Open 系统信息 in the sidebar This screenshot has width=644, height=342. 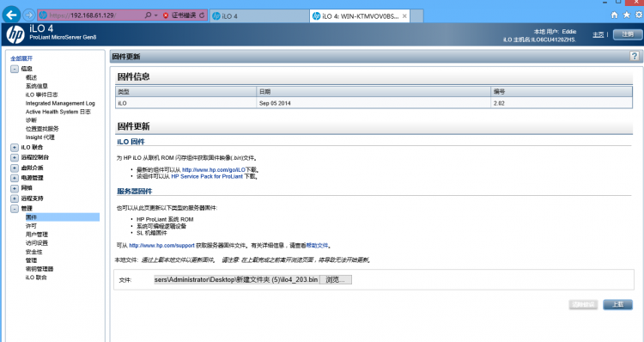(x=37, y=86)
